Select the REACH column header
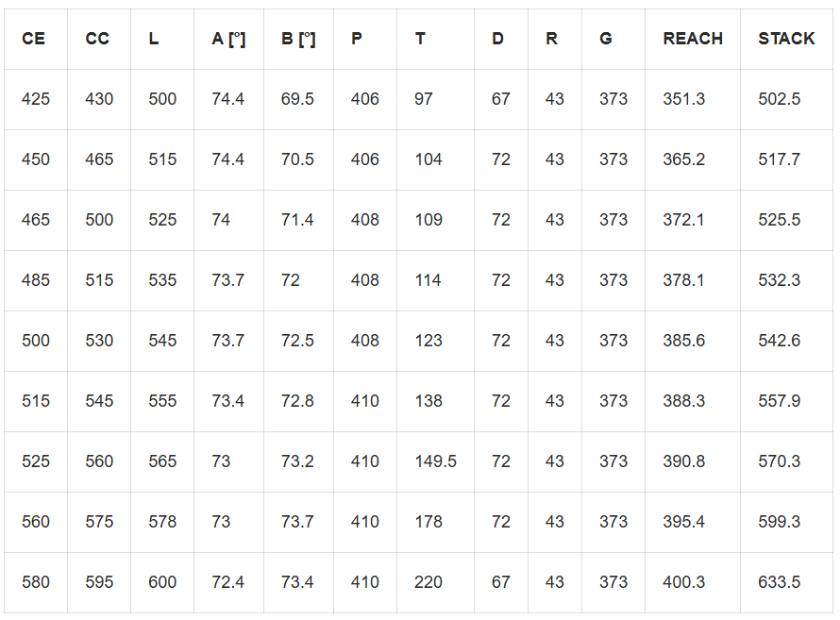Viewport: 840px width, 620px height. 693,39
